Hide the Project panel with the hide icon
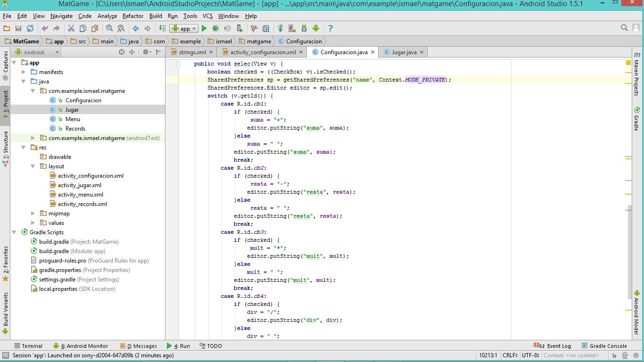This screenshot has height=362, width=644. coord(159,52)
